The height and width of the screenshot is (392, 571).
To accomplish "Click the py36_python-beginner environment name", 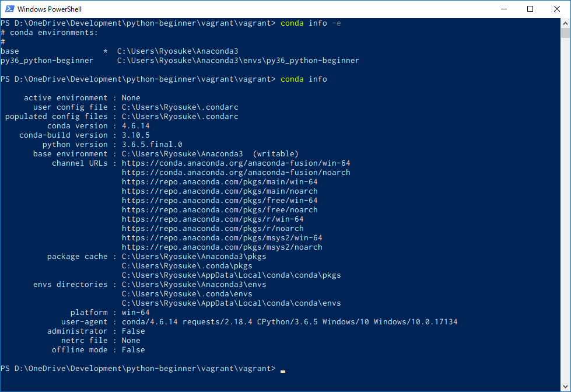I will point(47,60).
